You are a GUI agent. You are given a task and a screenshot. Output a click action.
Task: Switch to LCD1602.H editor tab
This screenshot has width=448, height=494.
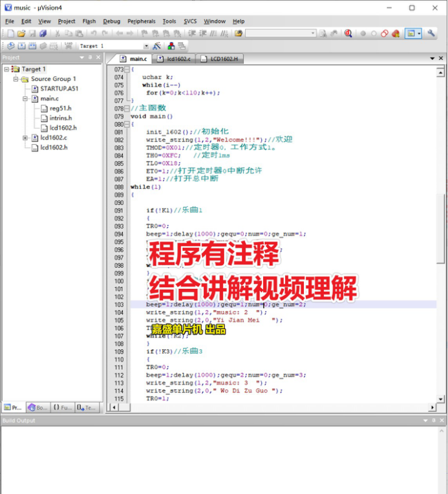point(220,59)
